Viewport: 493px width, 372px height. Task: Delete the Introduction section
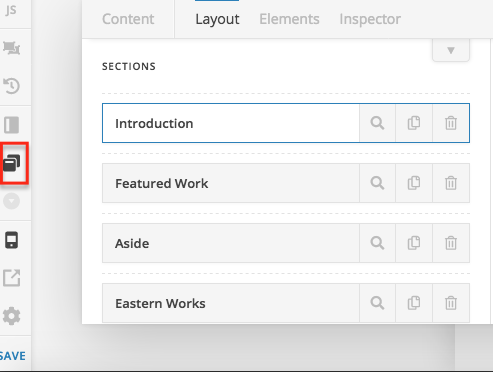click(x=451, y=123)
